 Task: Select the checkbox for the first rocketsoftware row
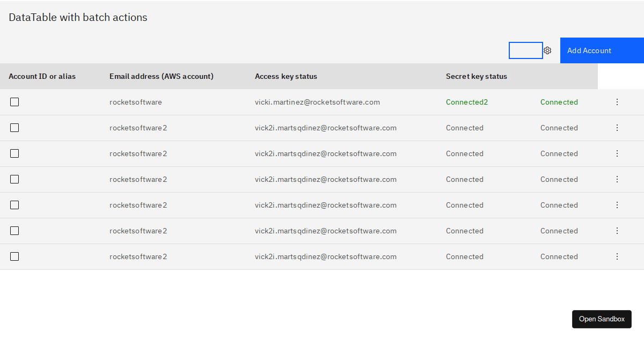14,102
